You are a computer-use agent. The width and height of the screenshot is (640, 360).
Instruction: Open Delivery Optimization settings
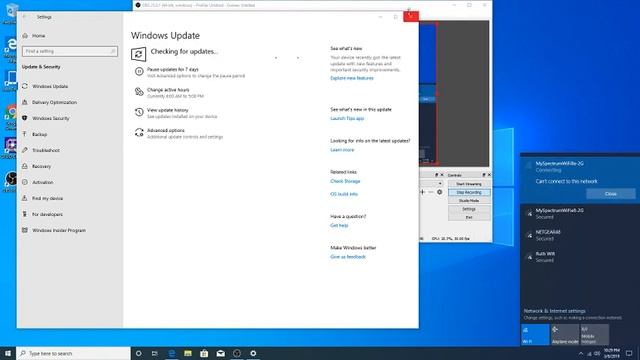tap(54, 102)
